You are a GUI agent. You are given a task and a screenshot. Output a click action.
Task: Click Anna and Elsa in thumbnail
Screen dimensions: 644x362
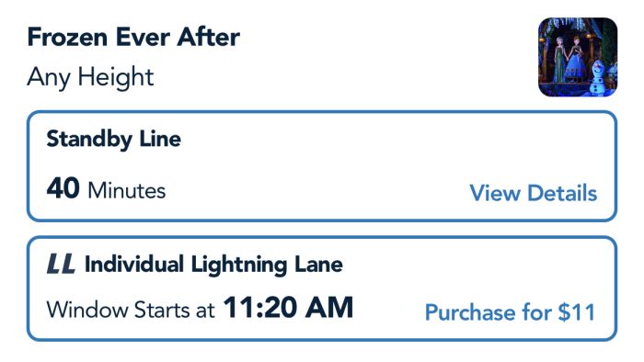point(569,60)
